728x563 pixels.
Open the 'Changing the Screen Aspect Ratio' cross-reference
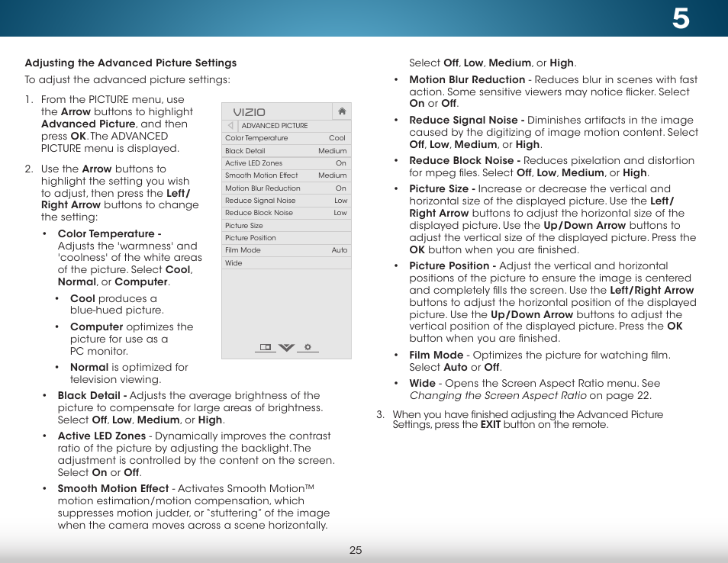click(498, 395)
